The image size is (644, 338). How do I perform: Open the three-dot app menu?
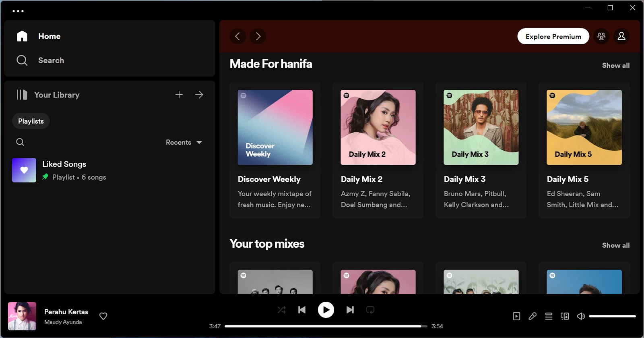coord(18,11)
